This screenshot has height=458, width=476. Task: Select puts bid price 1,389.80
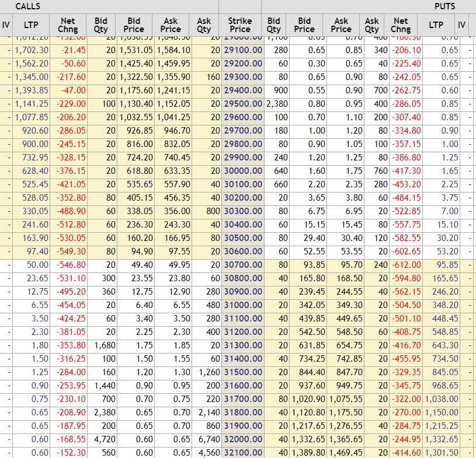point(308,453)
